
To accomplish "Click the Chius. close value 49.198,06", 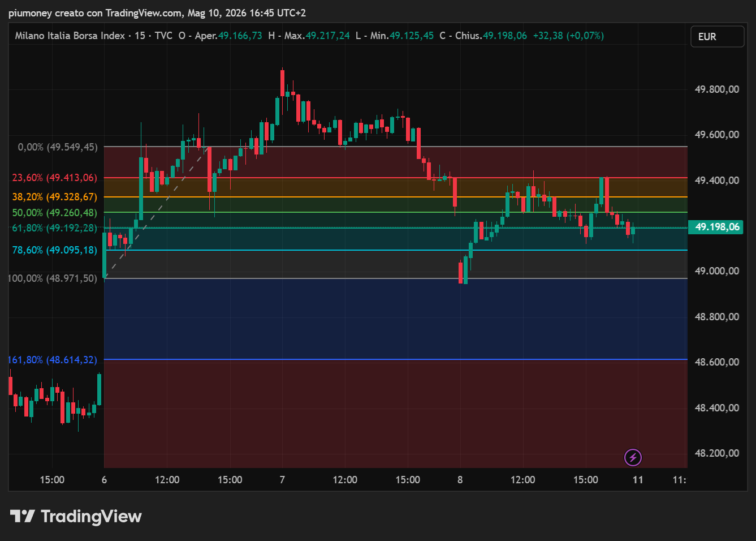I will (505, 36).
